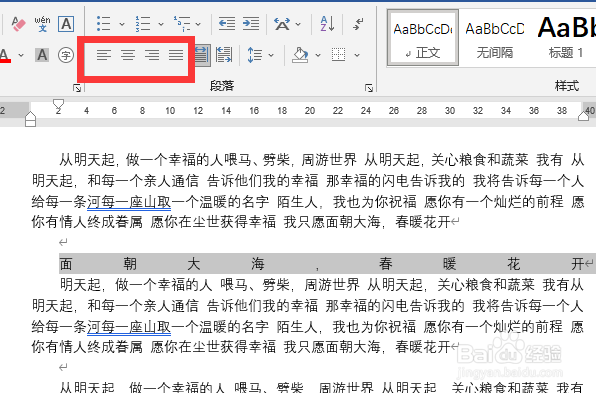Click the Clear All Formatting eraser icon
This screenshot has height=393, width=596.
coord(18,24)
